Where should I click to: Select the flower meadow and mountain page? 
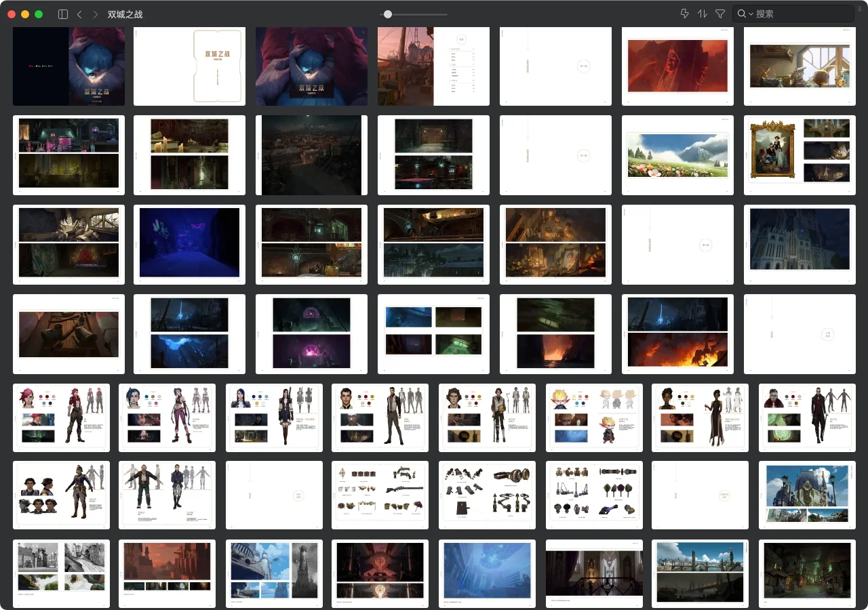pos(677,155)
